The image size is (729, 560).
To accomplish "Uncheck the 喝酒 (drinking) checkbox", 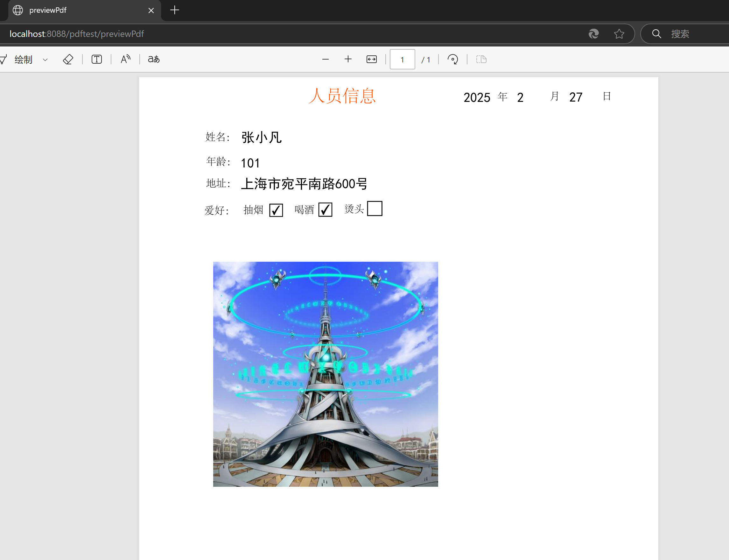I will 325,209.
